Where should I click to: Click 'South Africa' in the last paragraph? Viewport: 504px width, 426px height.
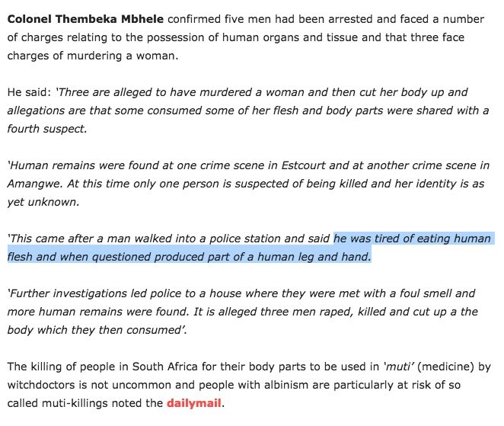pyautogui.click(x=165, y=367)
